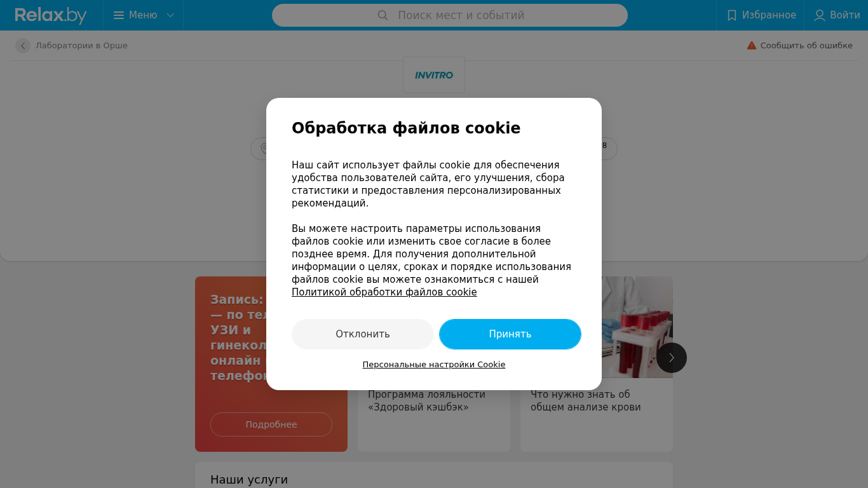
Task: Open Избранное bookmark icon
Action: pos(732,15)
